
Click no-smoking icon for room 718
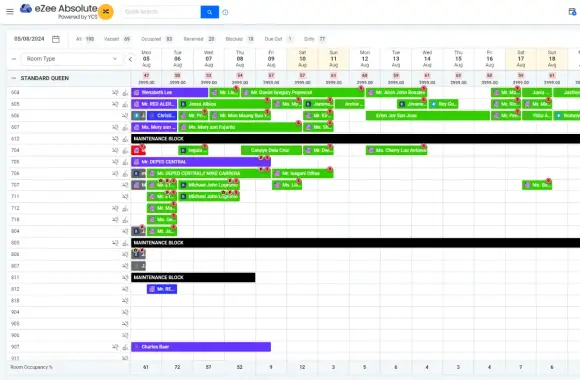pos(115,219)
